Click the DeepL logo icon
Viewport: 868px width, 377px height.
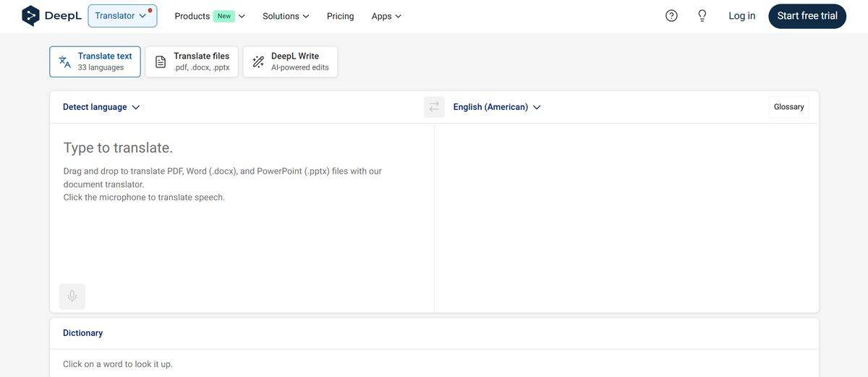click(30, 16)
